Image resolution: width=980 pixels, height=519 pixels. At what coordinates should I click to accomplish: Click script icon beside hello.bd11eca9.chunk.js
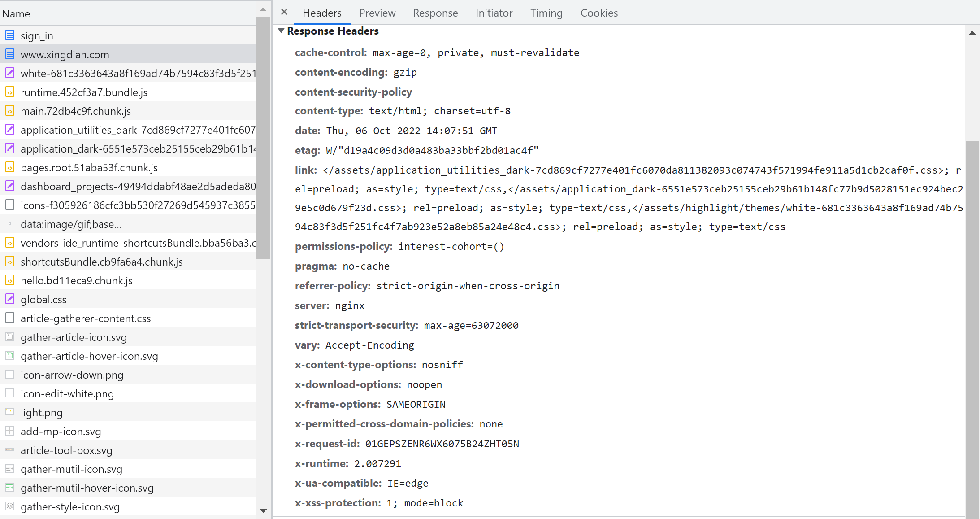[x=10, y=280]
